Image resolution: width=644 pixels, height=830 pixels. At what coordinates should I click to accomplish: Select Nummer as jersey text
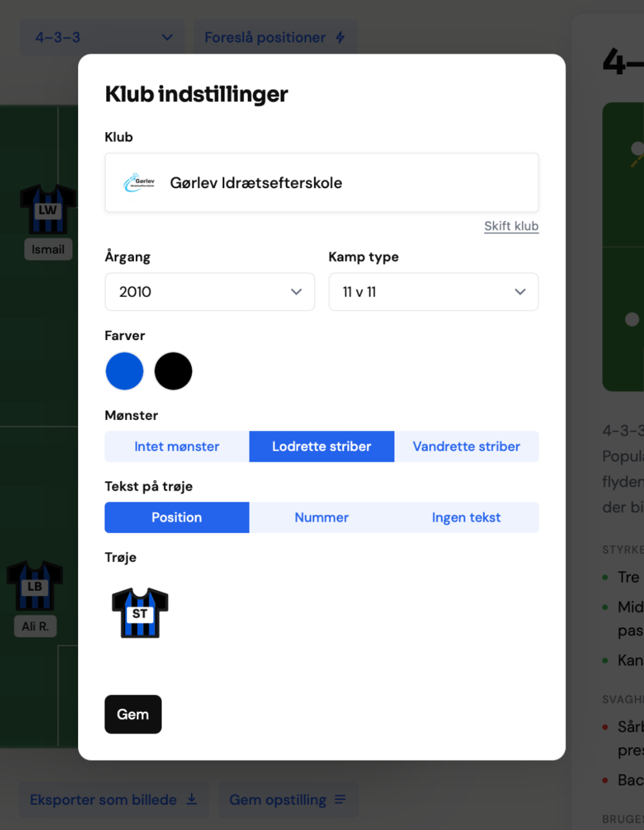[x=321, y=518]
